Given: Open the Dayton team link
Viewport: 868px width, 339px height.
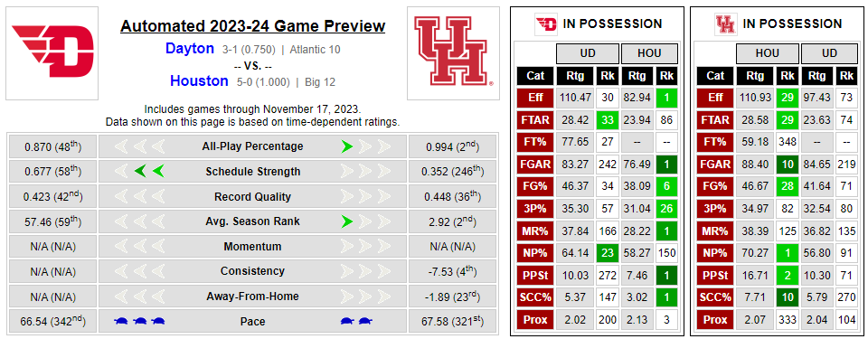Looking at the screenshot, I should click(x=190, y=49).
